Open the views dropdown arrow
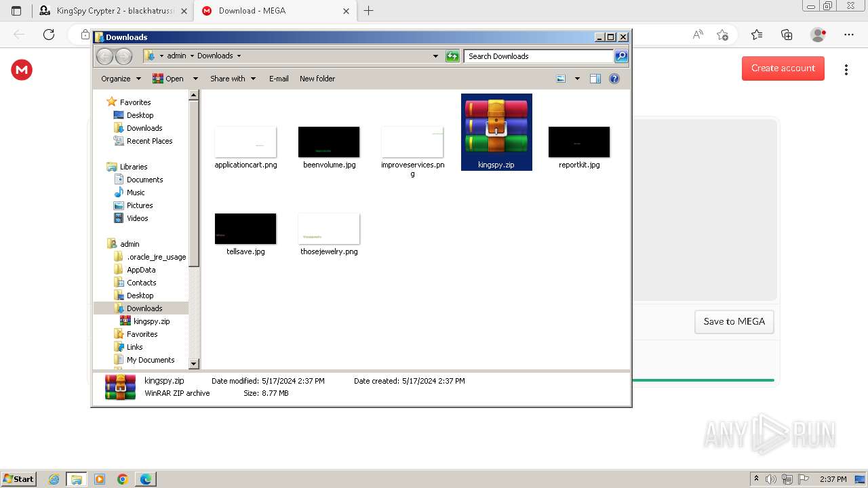This screenshot has height=488, width=868. [577, 79]
